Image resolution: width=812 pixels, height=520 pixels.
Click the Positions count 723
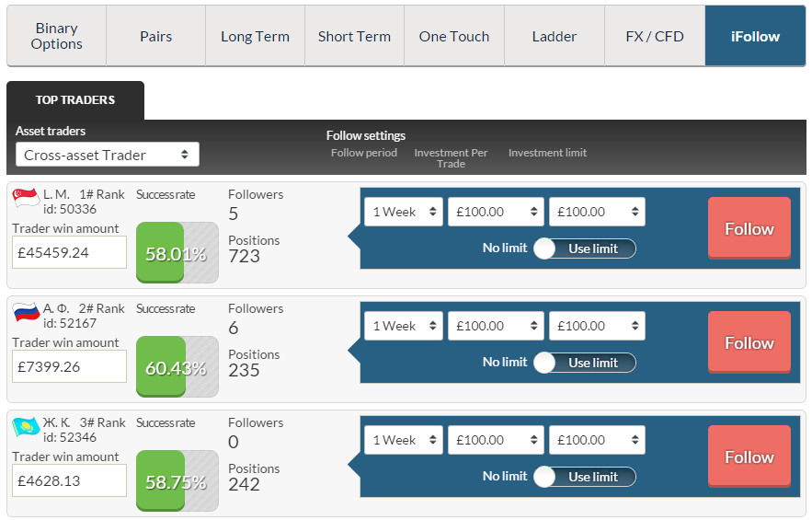(244, 256)
